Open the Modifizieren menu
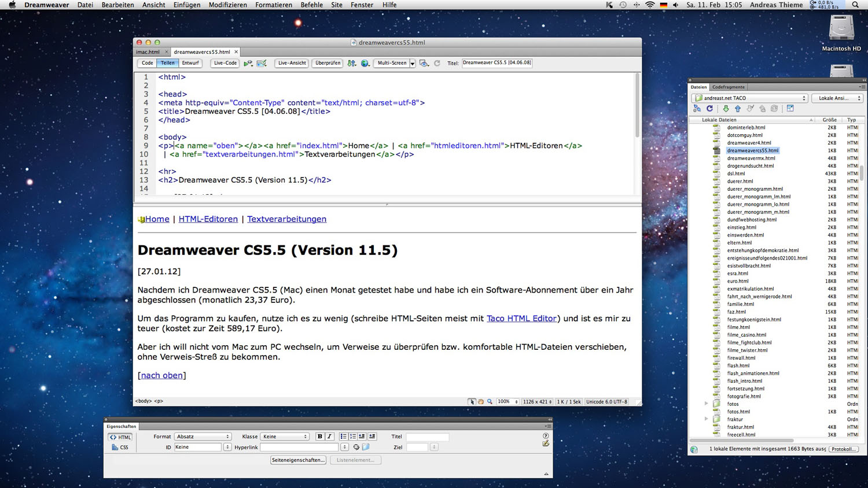The width and height of the screenshot is (868, 488). click(227, 5)
